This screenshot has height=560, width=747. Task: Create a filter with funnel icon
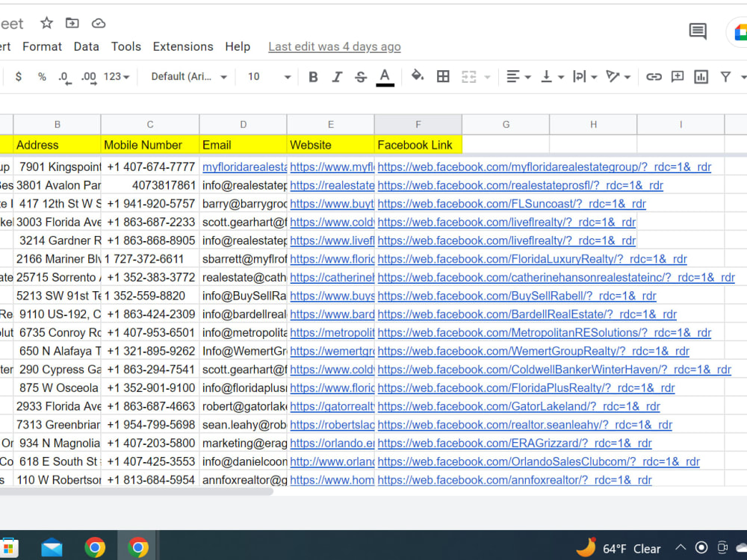(725, 77)
